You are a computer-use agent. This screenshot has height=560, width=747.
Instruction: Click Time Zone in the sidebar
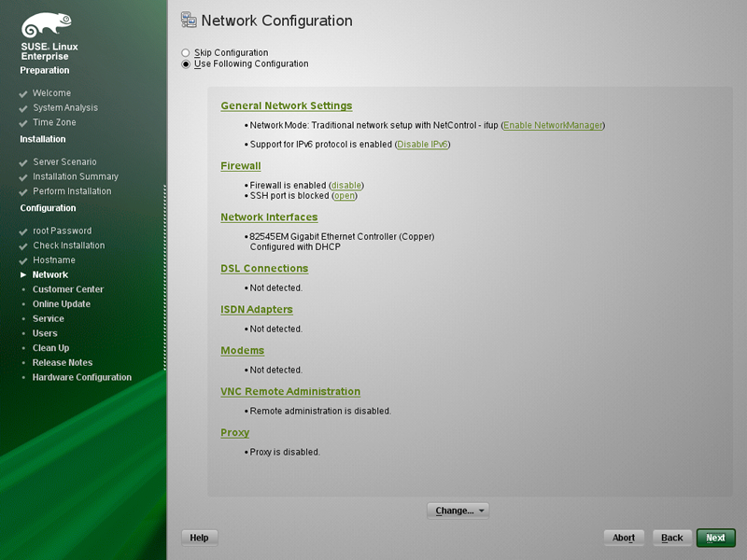pyautogui.click(x=54, y=122)
